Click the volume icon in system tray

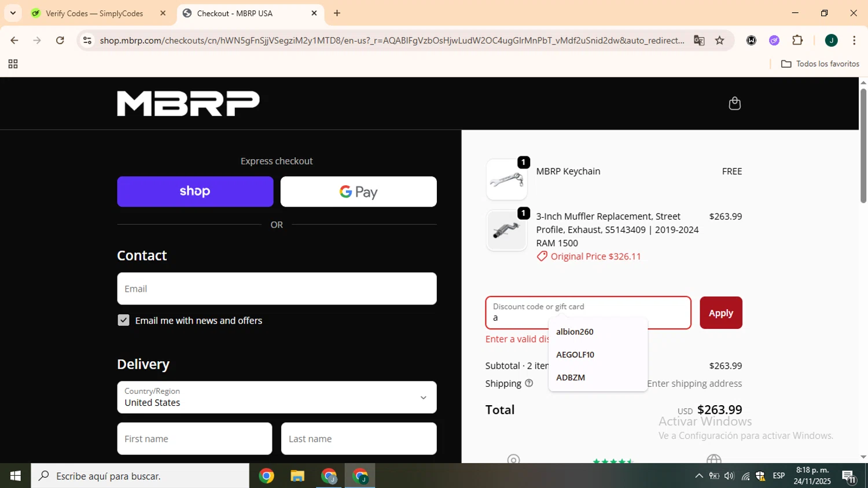point(729,476)
